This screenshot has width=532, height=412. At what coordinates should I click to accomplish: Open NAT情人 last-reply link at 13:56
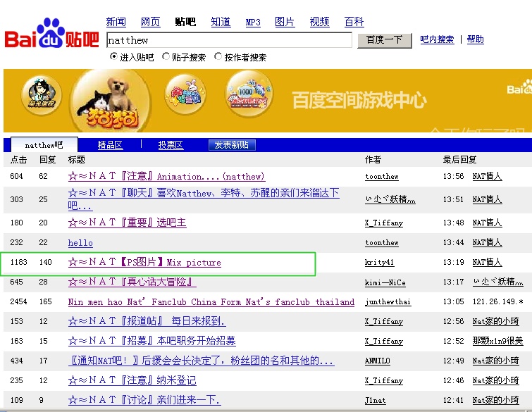(487, 176)
